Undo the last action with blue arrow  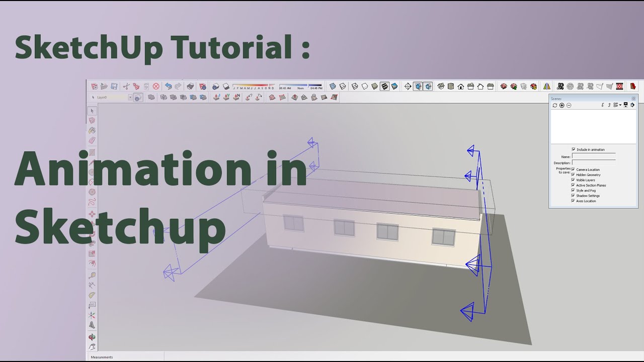coord(169,86)
